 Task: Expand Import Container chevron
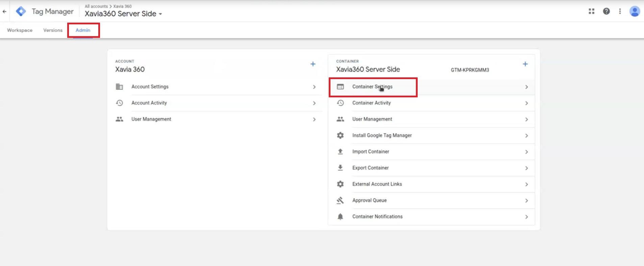526,152
